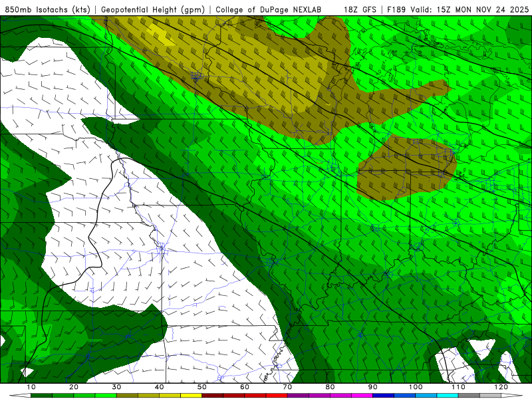Select the bright magenta swatch ending at 90
This screenshot has height=399, width=532.
pos(362,396)
